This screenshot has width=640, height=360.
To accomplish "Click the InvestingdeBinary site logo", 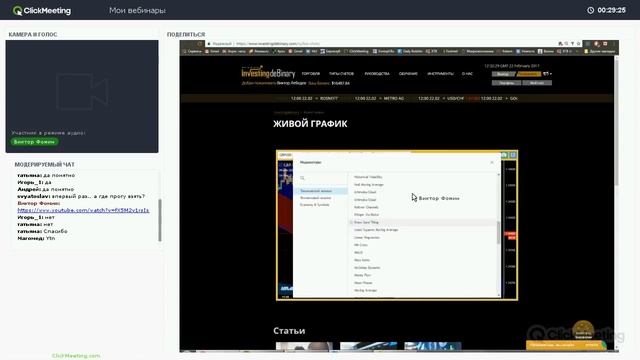I will coord(268,73).
